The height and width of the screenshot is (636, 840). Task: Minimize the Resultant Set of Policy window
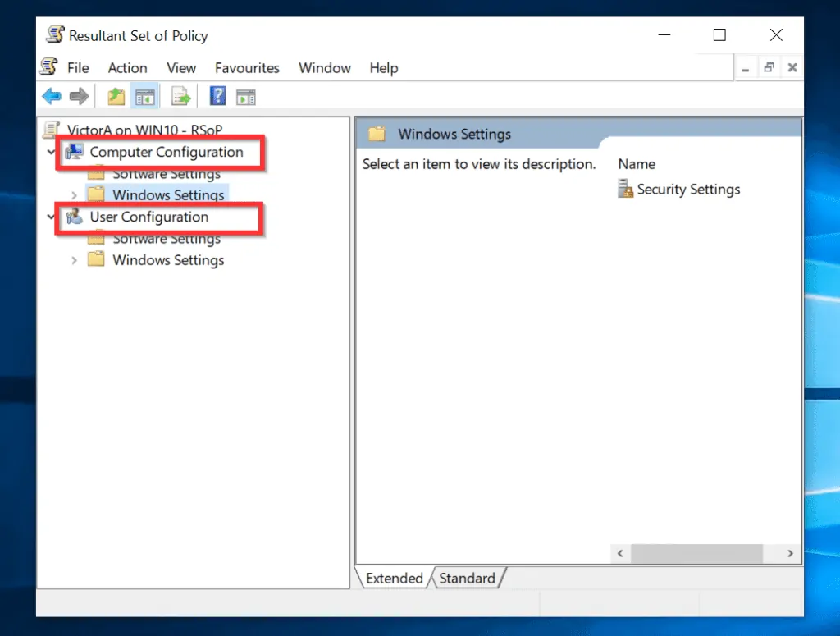(664, 34)
